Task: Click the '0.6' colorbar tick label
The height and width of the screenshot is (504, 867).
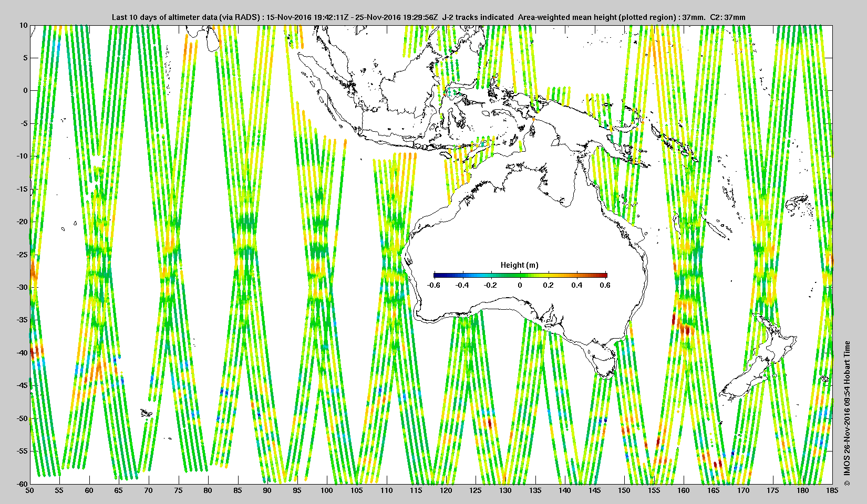Action: coord(605,285)
